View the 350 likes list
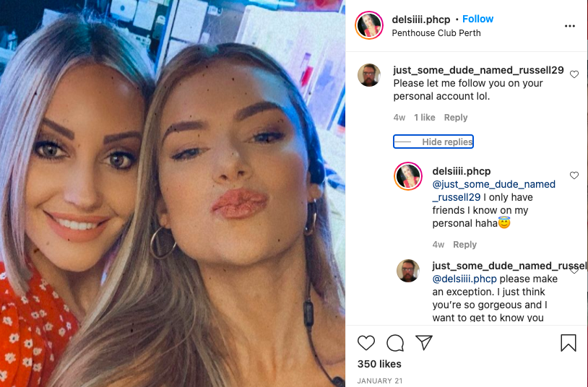The image size is (588, 387). pos(379,364)
